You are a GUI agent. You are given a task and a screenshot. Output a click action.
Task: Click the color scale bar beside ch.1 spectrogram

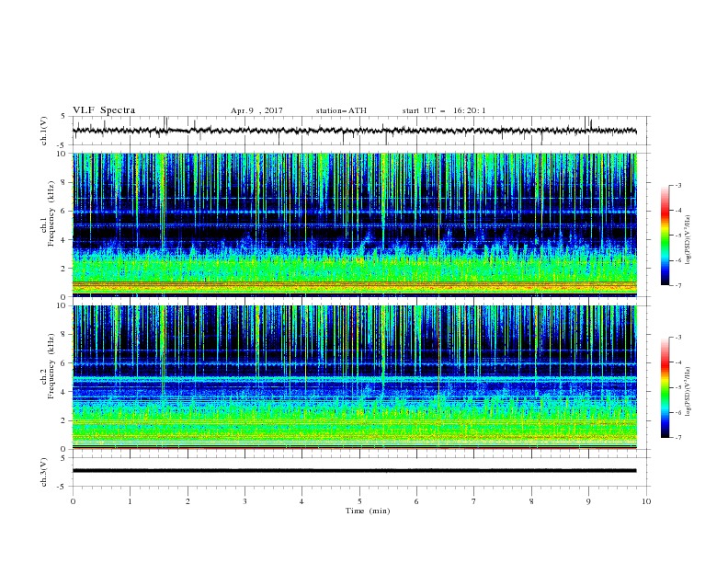[x=665, y=236]
